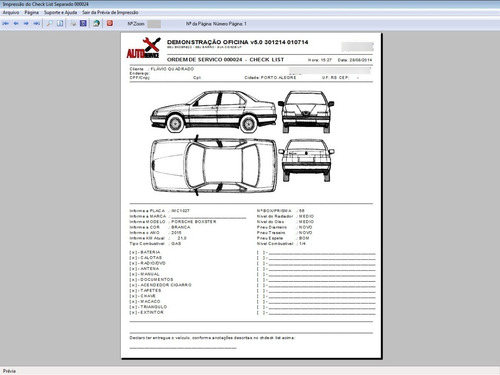
Task: Open the Suporte e Ajuda menu
Action: (60, 12)
